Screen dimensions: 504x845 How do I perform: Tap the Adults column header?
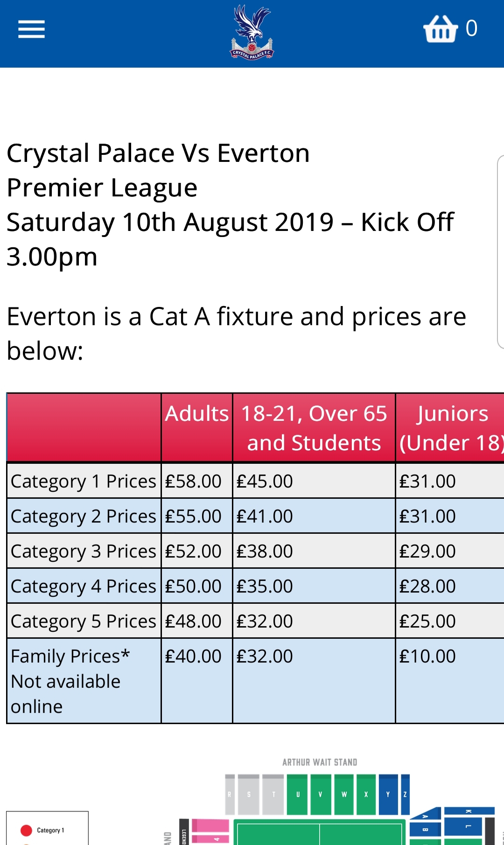[x=197, y=414]
